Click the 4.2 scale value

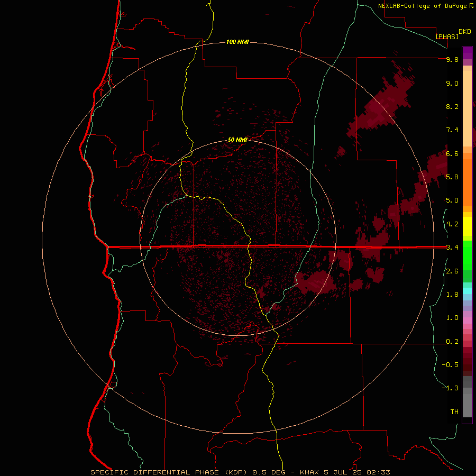click(x=452, y=224)
